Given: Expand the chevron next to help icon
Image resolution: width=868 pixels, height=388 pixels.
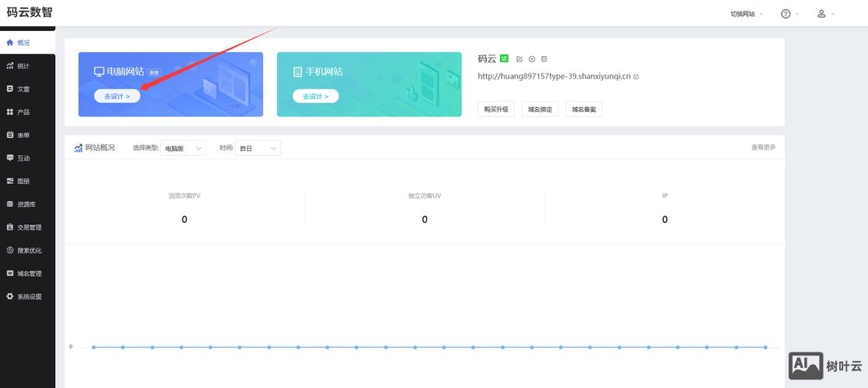Looking at the screenshot, I should tap(797, 15).
